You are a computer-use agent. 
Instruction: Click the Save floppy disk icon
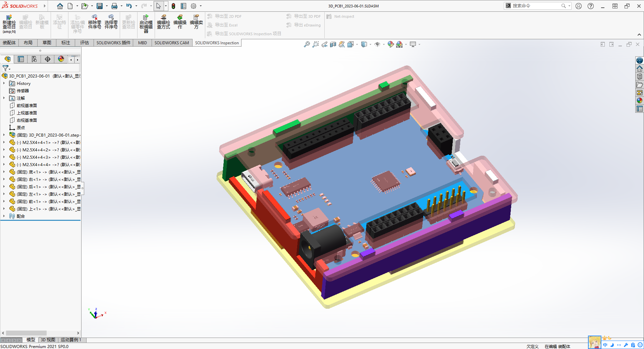point(100,6)
